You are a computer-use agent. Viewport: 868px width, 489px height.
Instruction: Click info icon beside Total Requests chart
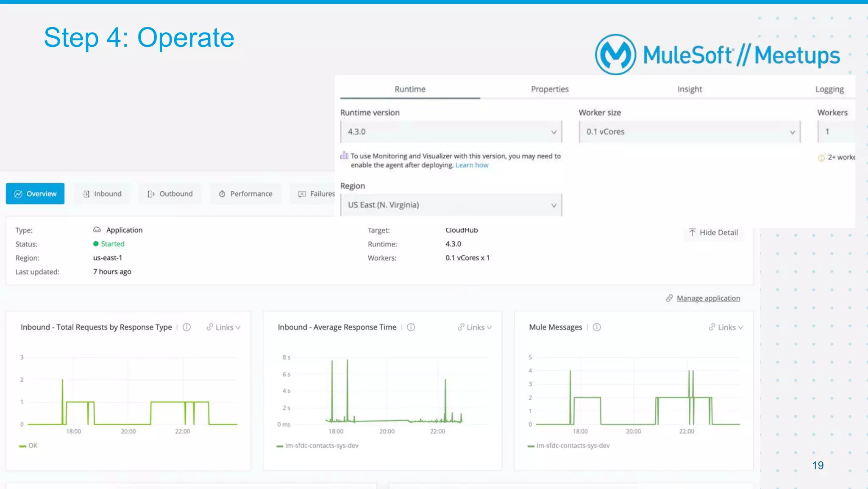click(x=186, y=327)
